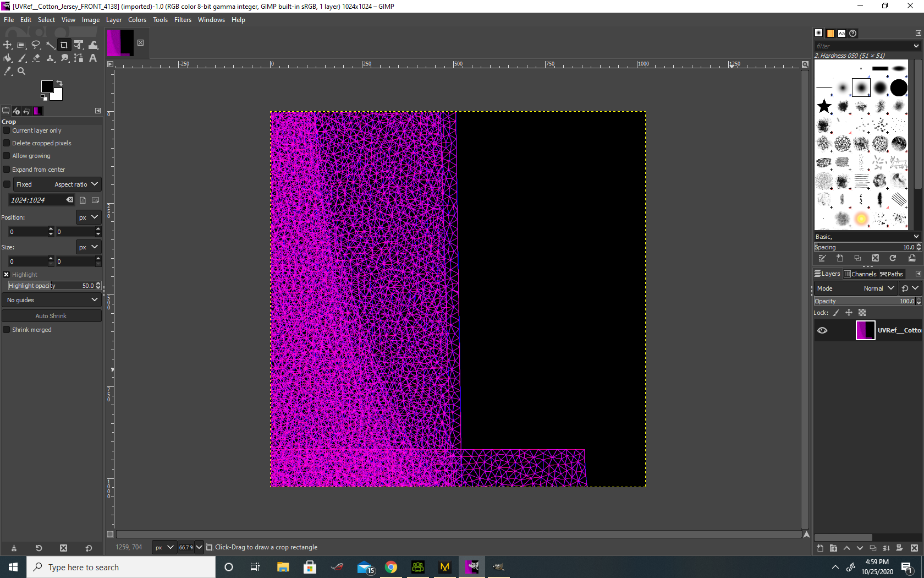Click the white background color swatch
This screenshot has width=924, height=578.
coord(58,96)
